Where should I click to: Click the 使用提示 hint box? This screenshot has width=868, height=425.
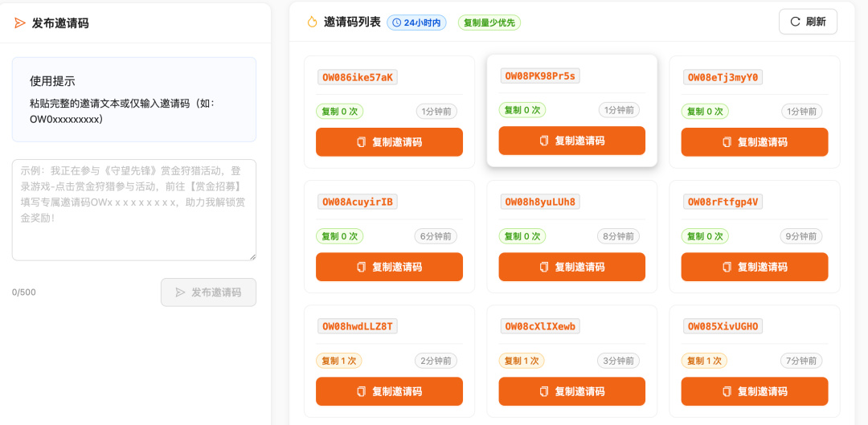pyautogui.click(x=134, y=100)
